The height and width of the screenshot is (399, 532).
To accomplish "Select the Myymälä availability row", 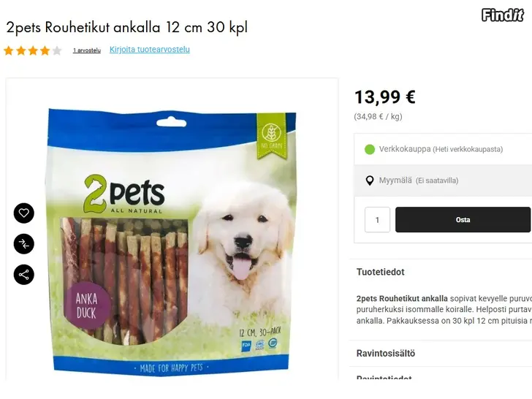I will click(443, 180).
